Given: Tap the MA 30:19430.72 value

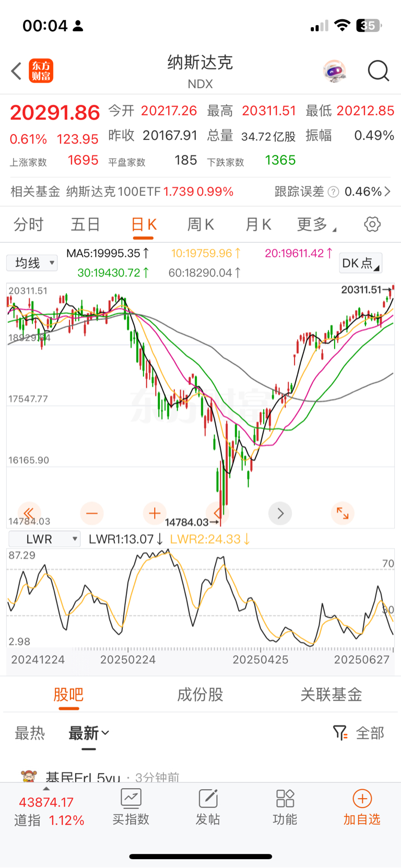Looking at the screenshot, I should [x=113, y=273].
